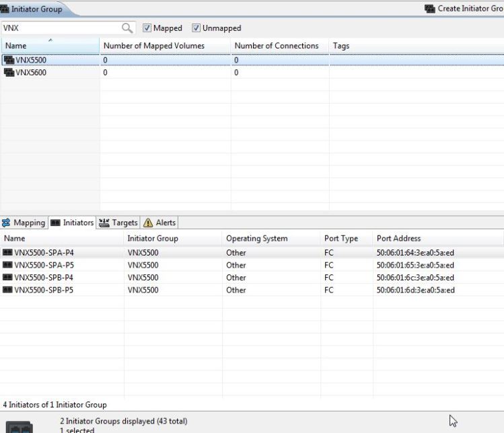Click "2 Initiator Groups displayed (43 total)" status
504x433 pixels.
[x=124, y=421]
